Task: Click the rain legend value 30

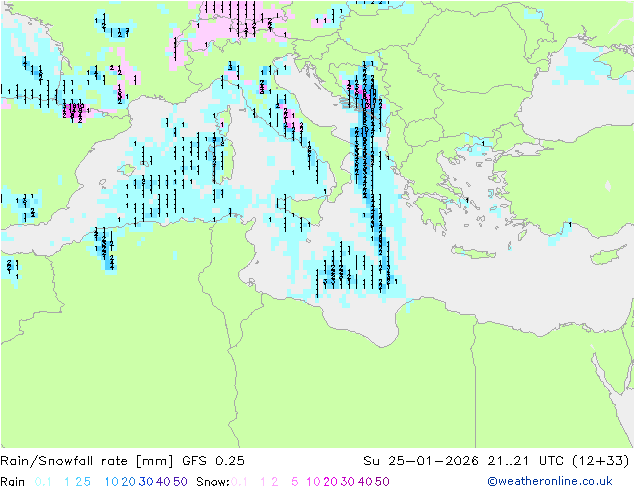Action: [x=146, y=482]
